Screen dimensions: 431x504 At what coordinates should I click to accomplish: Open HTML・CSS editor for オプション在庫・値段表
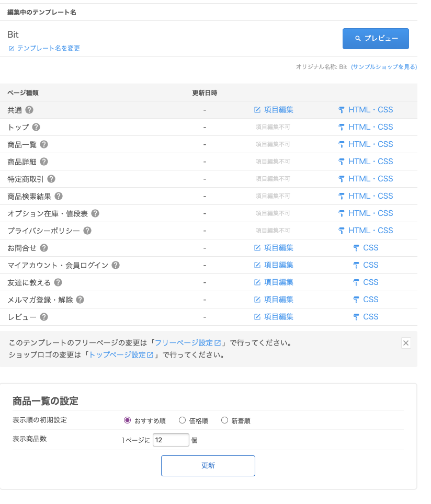pyautogui.click(x=366, y=213)
